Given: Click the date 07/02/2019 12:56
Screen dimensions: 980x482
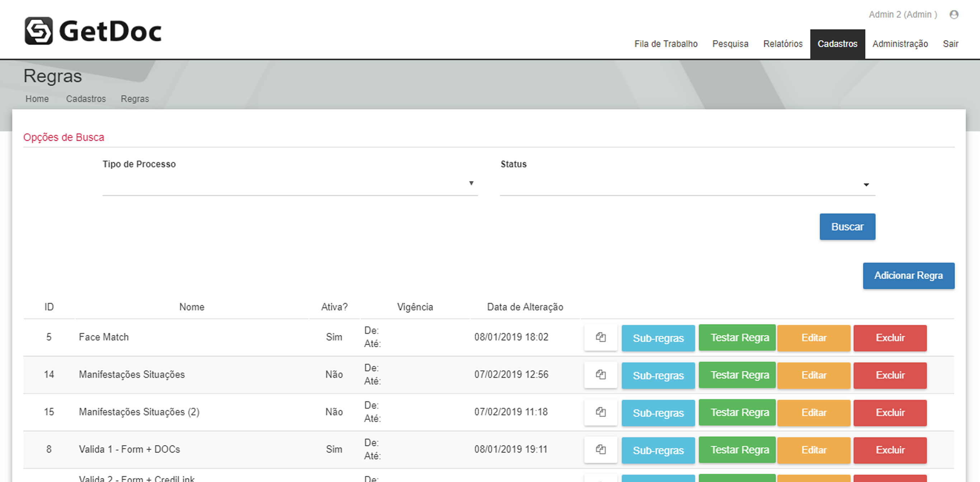Looking at the screenshot, I should tap(511, 374).
